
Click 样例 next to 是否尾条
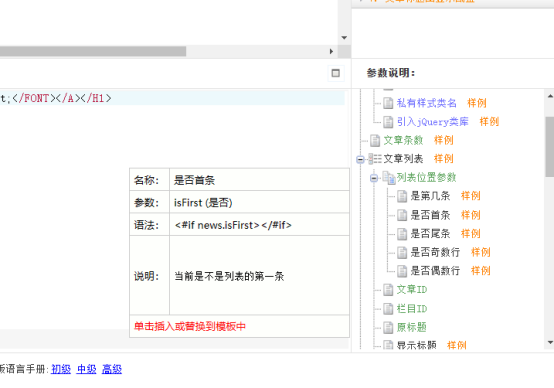tap(471, 234)
